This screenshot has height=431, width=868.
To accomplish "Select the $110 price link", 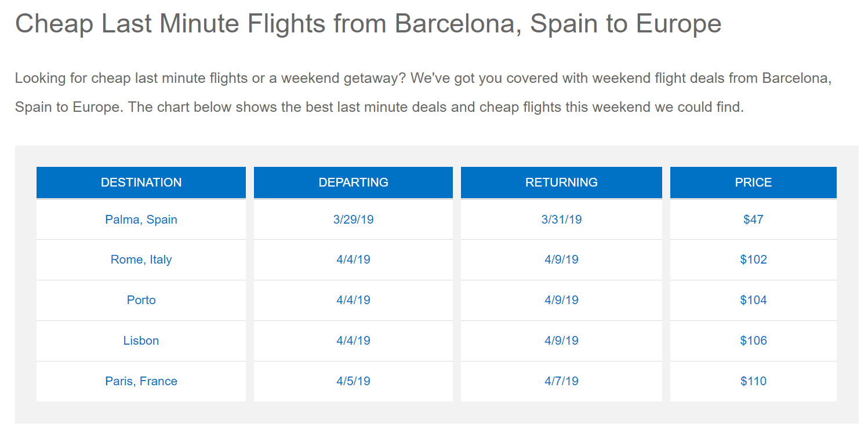I will coord(753,381).
